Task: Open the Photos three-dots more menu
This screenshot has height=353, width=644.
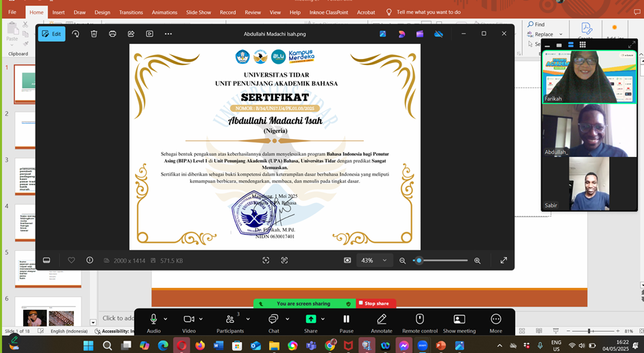Action: coord(168,34)
